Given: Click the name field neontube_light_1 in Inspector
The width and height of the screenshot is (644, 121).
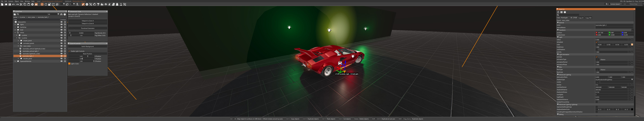Looking at the screenshot, I should 614,25.
